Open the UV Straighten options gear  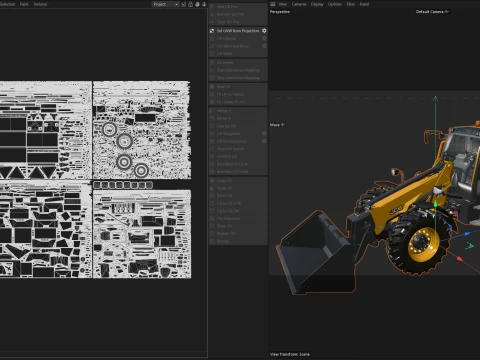(x=264, y=134)
